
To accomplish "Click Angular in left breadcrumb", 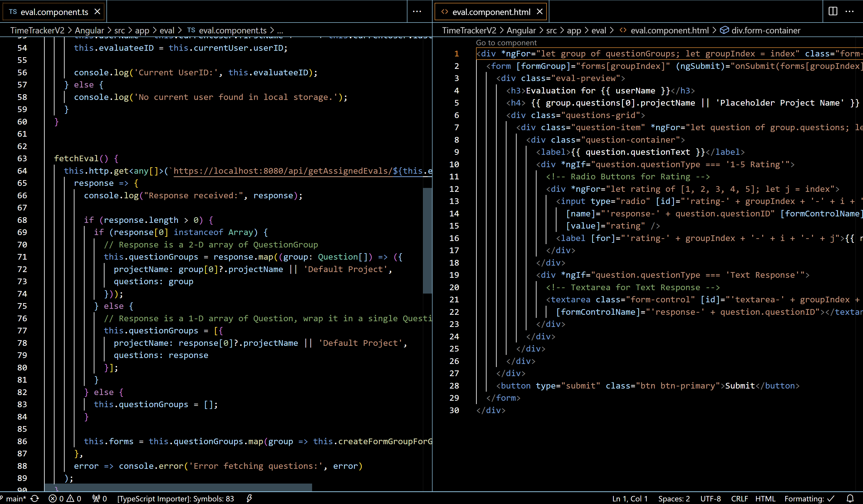I will [89, 31].
